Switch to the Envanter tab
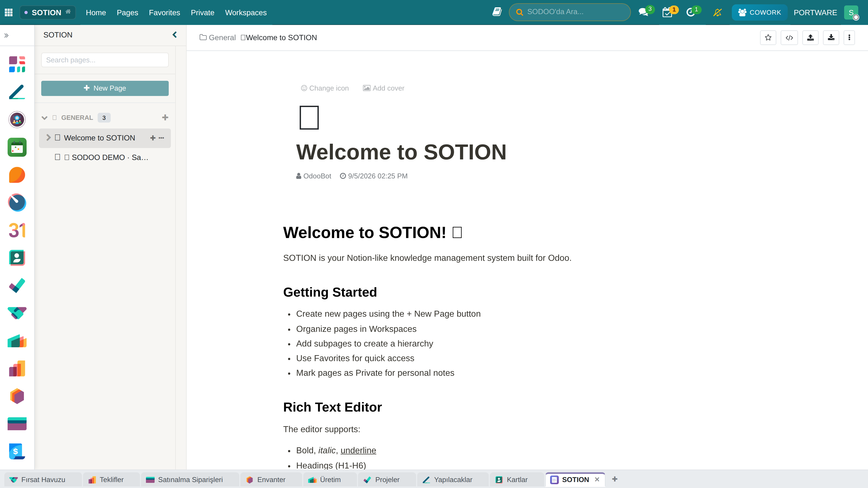 pyautogui.click(x=271, y=480)
